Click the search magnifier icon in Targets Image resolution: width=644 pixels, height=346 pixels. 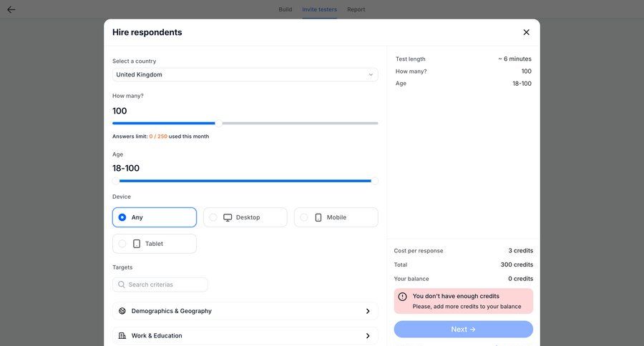click(x=121, y=285)
